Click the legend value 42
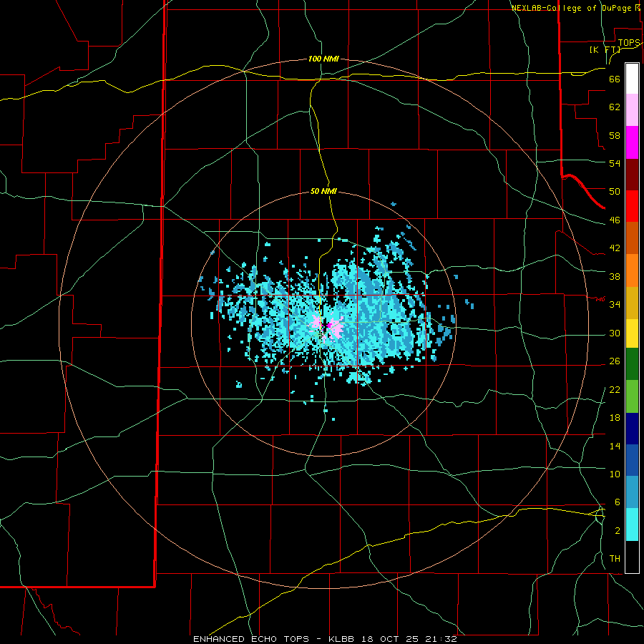The height and width of the screenshot is (644, 644). pyautogui.click(x=615, y=248)
